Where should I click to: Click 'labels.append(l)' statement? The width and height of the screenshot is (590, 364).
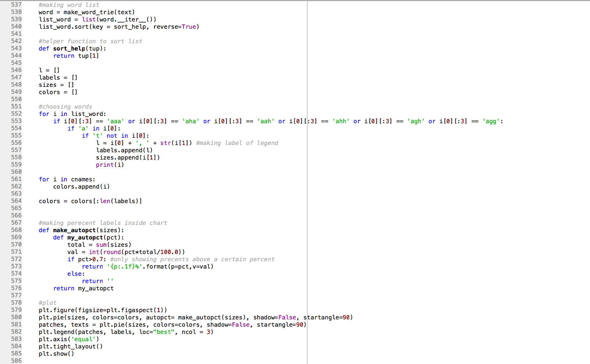point(124,150)
